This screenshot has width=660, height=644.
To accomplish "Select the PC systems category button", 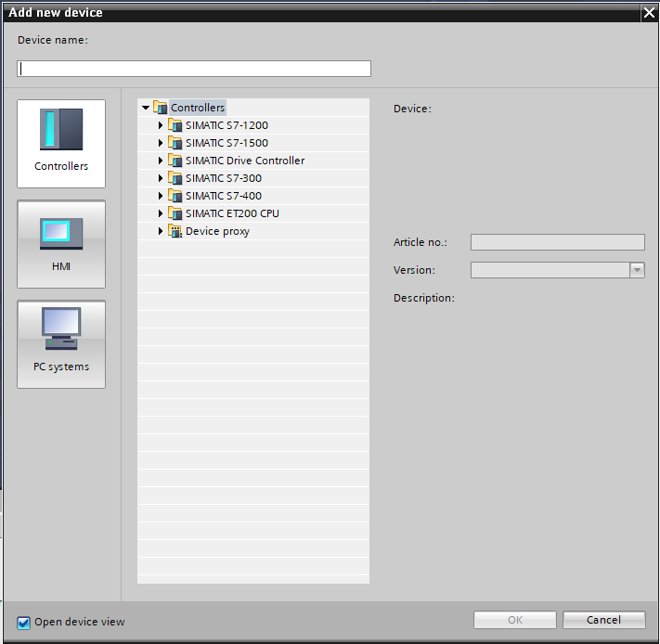I will pos(61,344).
